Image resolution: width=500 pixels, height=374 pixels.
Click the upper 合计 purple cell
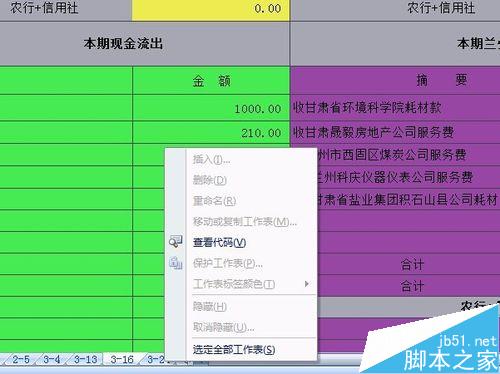coord(409,265)
